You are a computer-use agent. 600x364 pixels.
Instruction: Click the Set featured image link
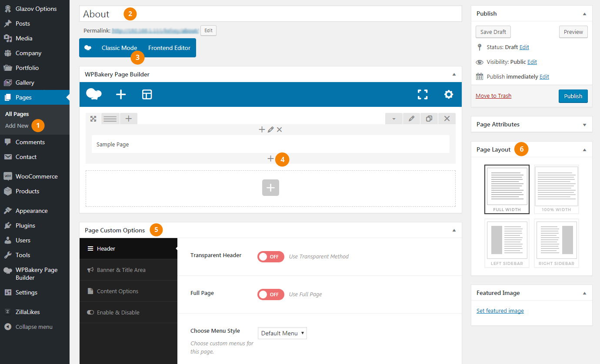[x=500, y=311]
